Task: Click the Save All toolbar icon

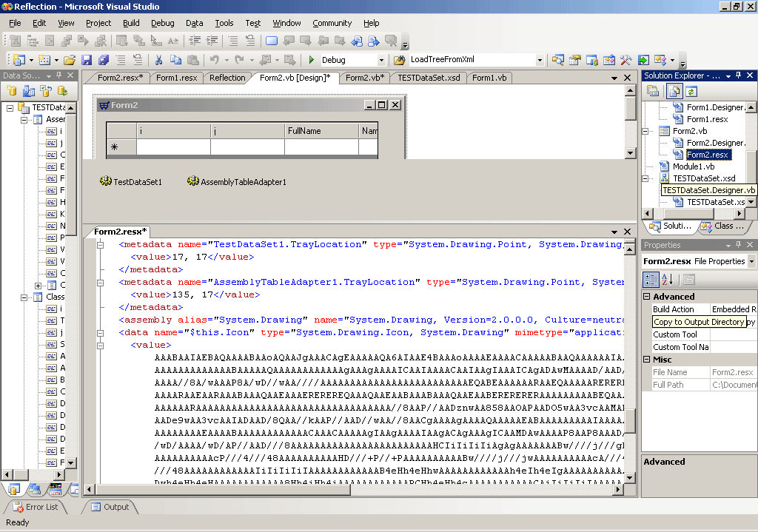Action: pyautogui.click(x=104, y=60)
